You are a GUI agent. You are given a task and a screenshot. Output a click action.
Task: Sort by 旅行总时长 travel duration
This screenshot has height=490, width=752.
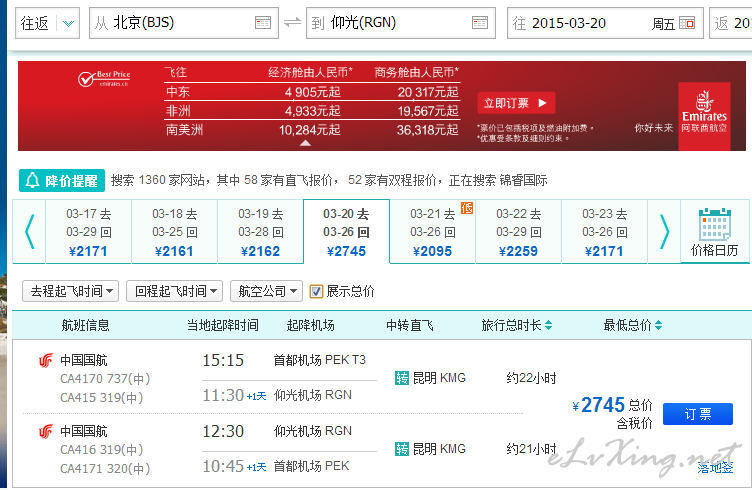[x=517, y=325]
